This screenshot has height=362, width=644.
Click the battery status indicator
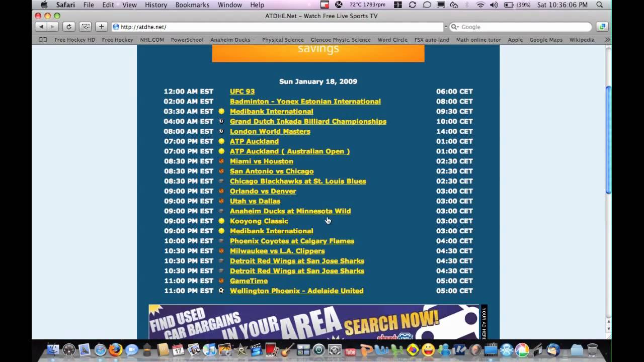coord(517,5)
